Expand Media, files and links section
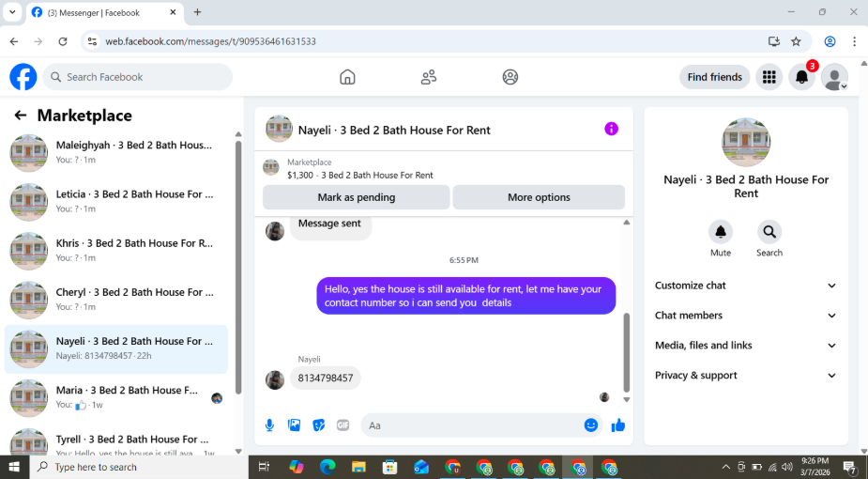The image size is (868, 479). pyautogui.click(x=746, y=346)
